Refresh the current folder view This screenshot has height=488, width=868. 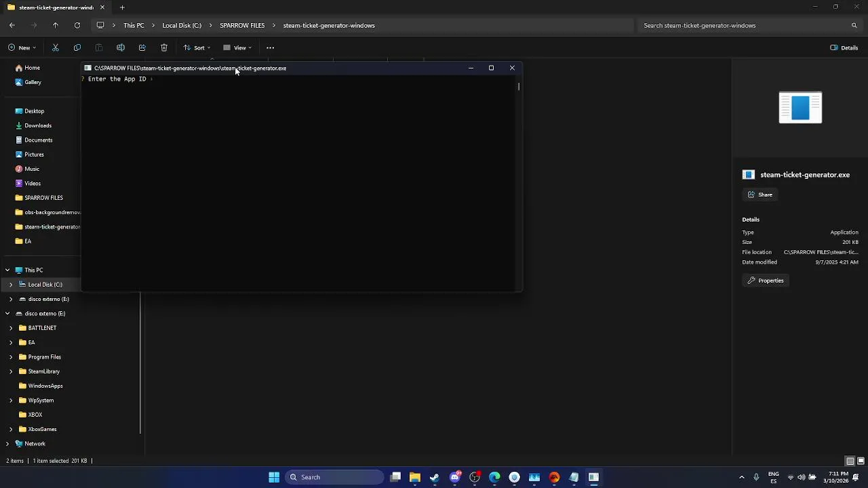click(77, 25)
